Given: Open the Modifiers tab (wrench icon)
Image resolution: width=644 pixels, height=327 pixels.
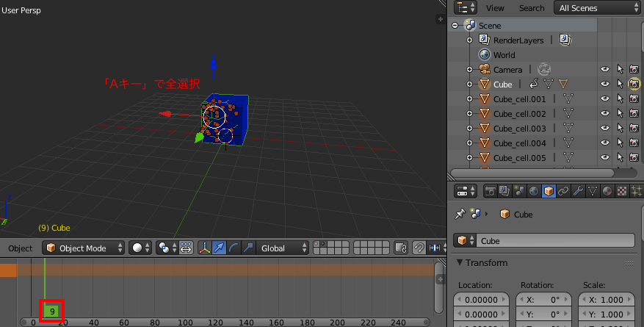Looking at the screenshot, I should 578,191.
